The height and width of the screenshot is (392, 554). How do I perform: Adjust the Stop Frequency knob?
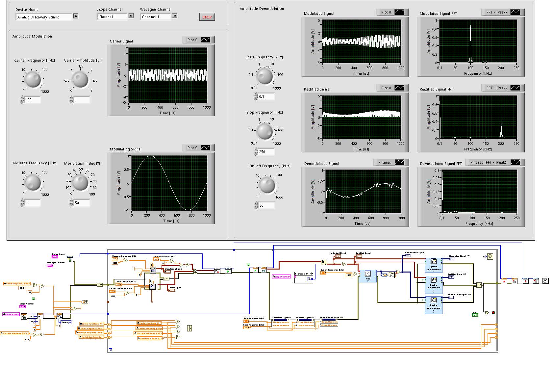[265, 132]
